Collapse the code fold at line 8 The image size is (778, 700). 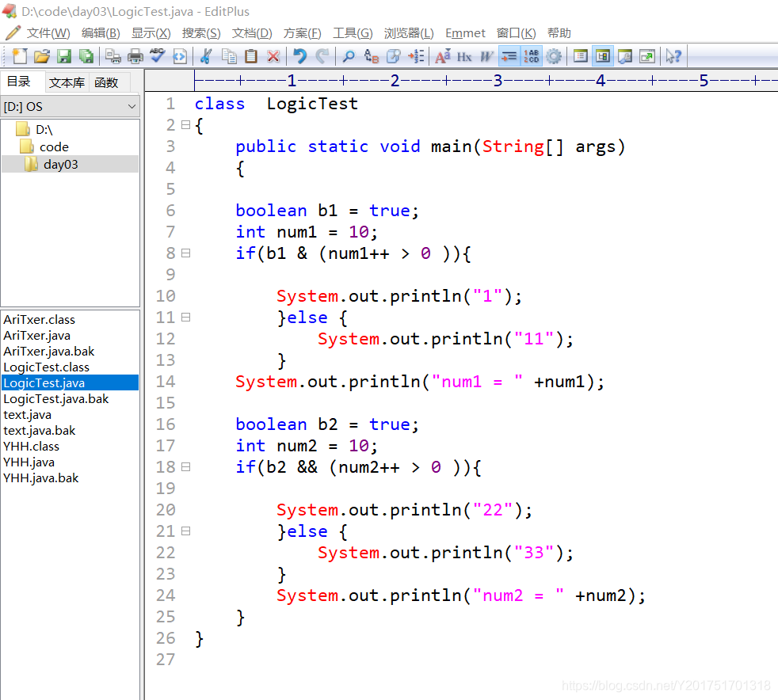tap(185, 253)
